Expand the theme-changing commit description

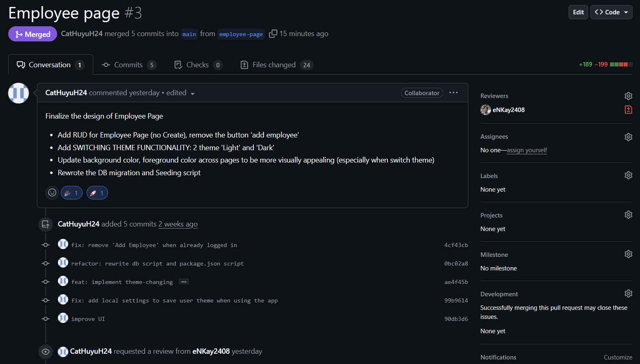184,282
